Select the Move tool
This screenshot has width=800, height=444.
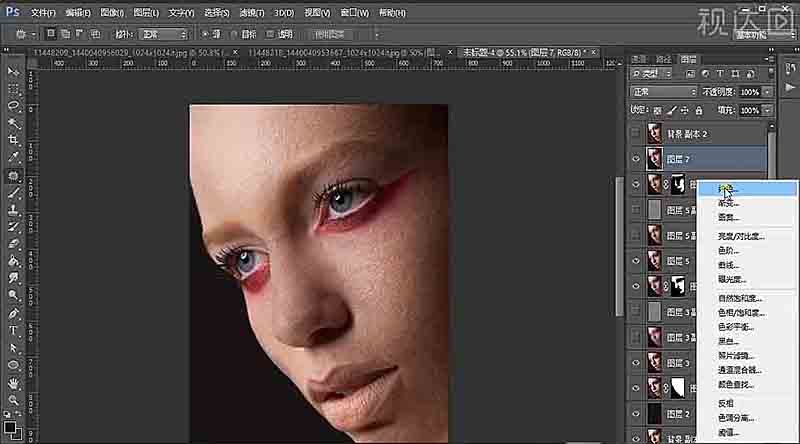pyautogui.click(x=13, y=71)
